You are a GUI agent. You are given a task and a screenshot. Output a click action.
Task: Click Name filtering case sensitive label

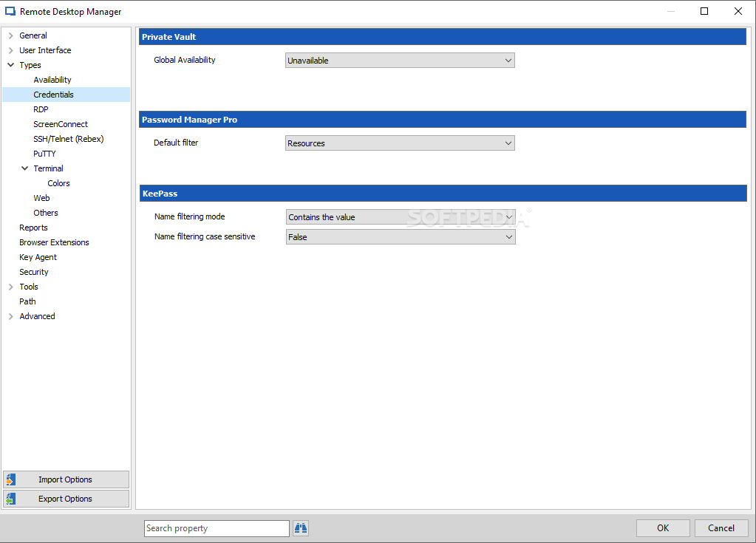click(205, 236)
